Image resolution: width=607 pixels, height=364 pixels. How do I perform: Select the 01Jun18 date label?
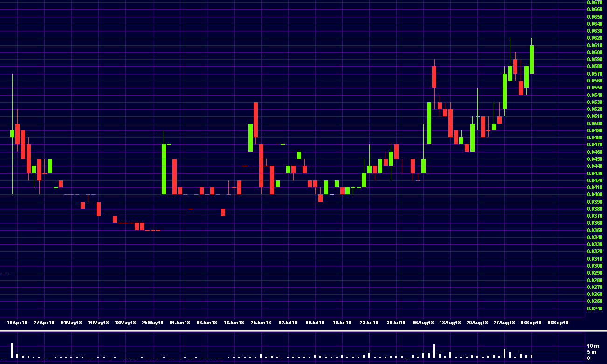(179, 323)
